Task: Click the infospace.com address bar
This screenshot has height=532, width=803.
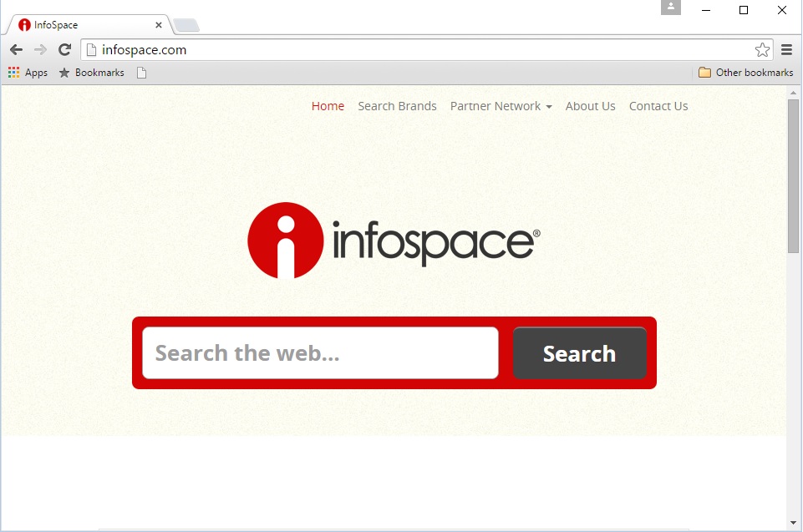Action: click(425, 49)
